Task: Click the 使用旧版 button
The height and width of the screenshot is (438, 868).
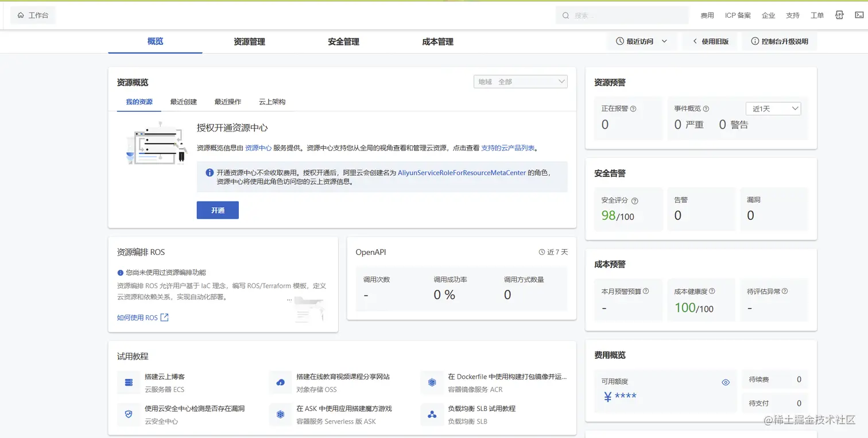Action: coord(710,41)
